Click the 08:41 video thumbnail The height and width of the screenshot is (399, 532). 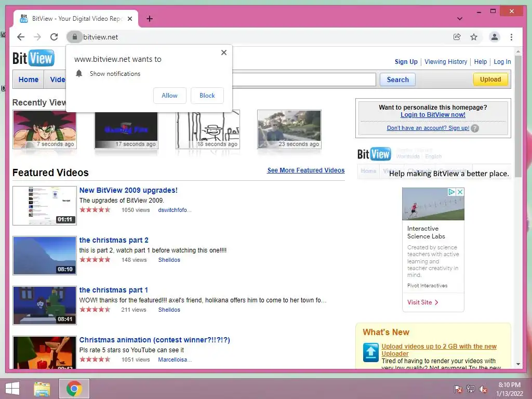45,305
